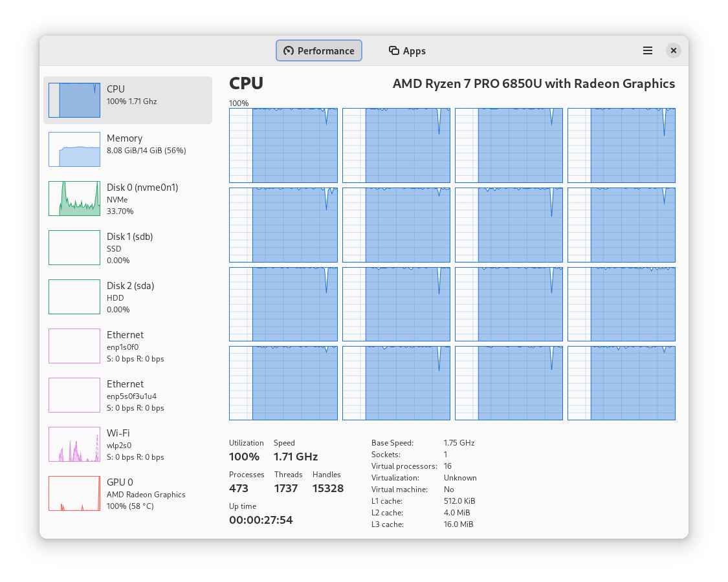View GPU 0 AMD Radeon Graphics

click(127, 493)
